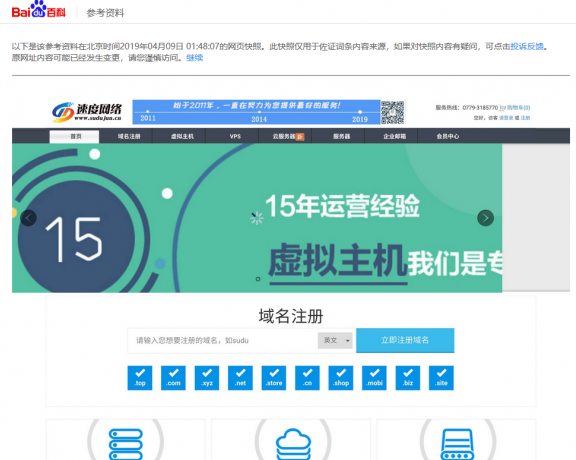The height and width of the screenshot is (460, 576).
Task: Click the 2011-2019 timeline header banner
Action: 256,112
